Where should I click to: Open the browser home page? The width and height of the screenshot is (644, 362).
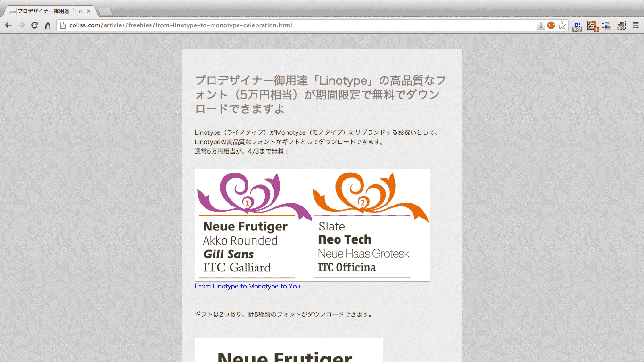[48, 25]
